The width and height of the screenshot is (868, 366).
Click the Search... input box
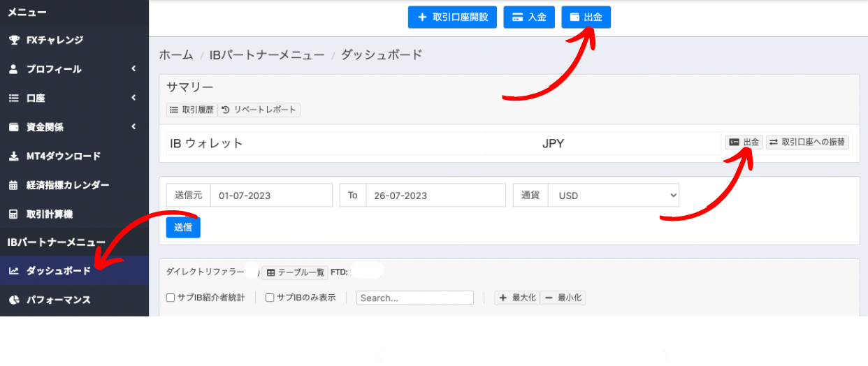point(415,298)
